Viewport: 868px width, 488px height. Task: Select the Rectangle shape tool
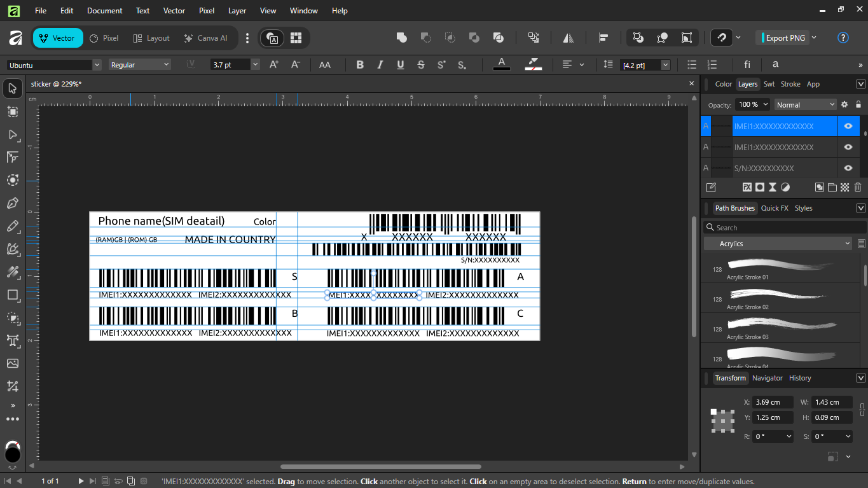coord(13,295)
